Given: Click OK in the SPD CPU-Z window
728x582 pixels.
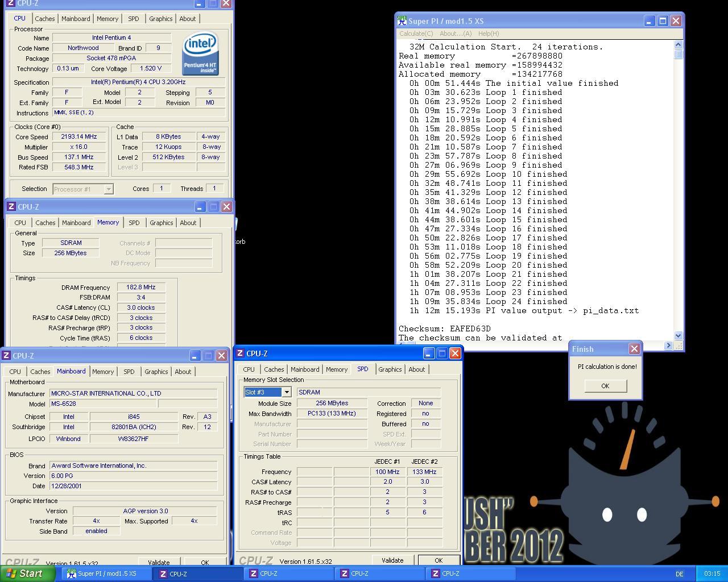Looking at the screenshot, I should click(439, 560).
